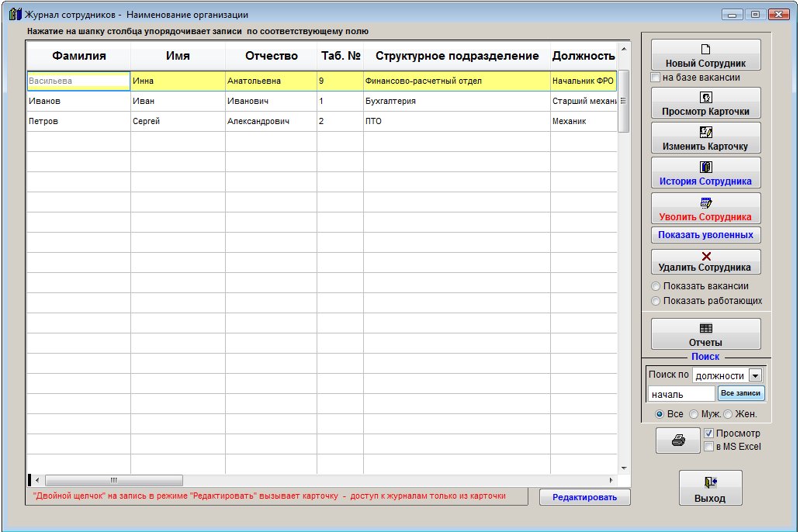Open История Сотрудника book icon

coord(705,167)
